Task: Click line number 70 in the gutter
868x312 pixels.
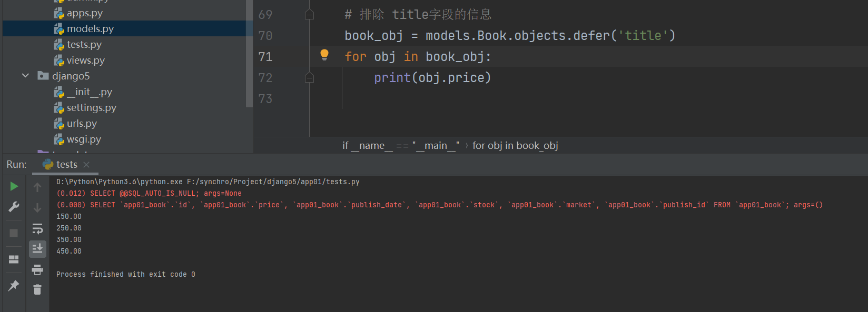Action: click(265, 36)
